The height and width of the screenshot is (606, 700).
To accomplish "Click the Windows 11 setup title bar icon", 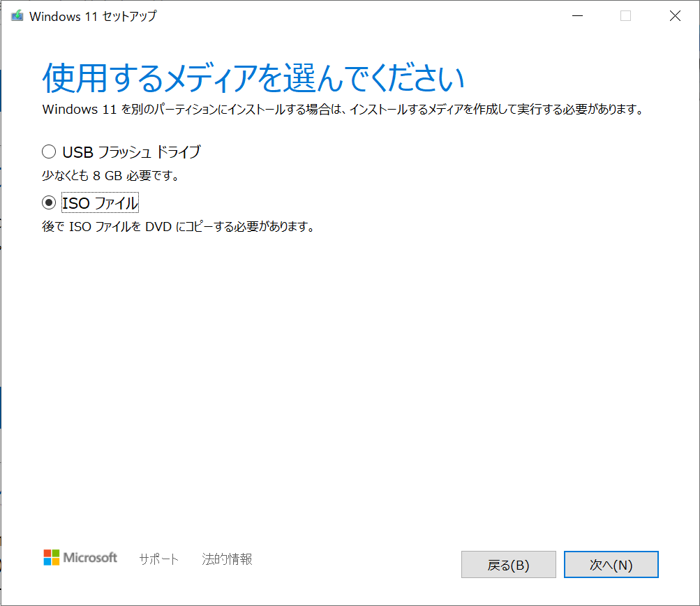I will [x=17, y=16].
